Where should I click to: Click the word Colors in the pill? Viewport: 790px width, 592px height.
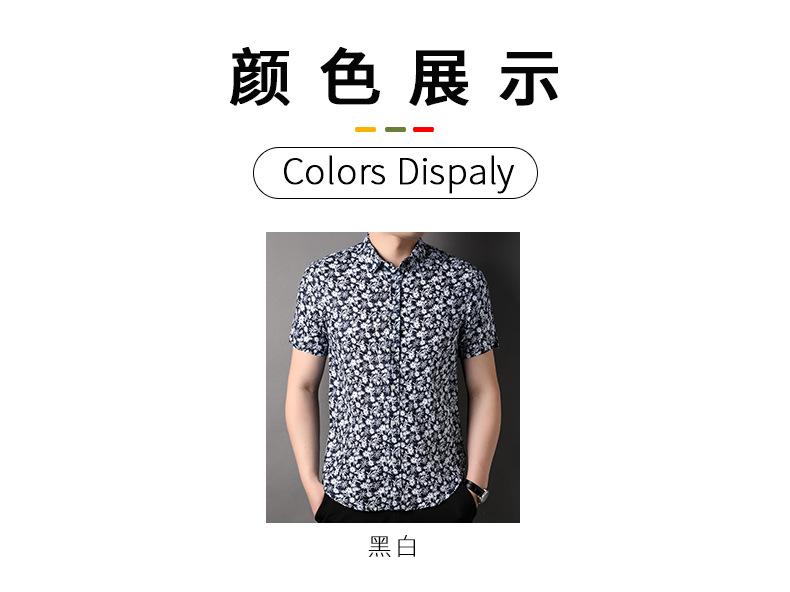334,172
